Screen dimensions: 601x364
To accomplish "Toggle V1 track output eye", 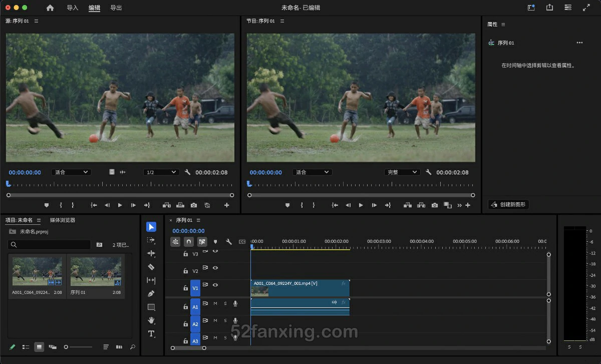I will click(215, 285).
